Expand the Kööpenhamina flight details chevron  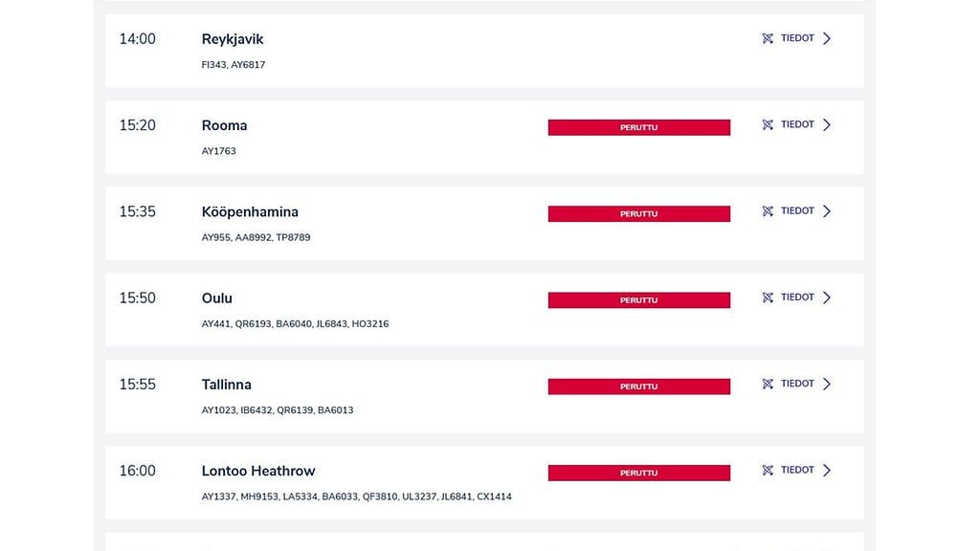pos(827,211)
